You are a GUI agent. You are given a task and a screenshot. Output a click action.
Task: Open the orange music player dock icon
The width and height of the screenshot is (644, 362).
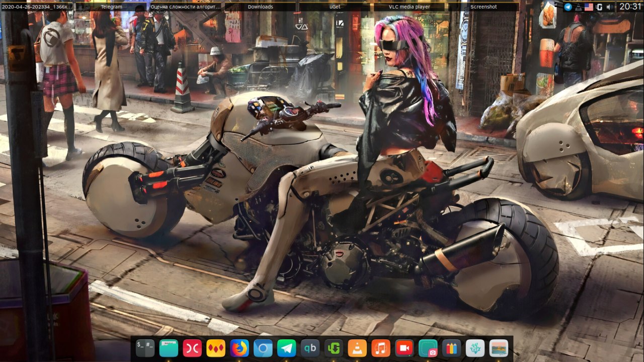click(381, 348)
